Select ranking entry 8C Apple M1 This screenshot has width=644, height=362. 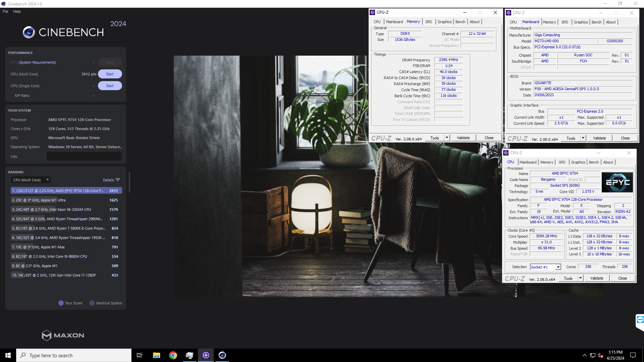point(66,266)
